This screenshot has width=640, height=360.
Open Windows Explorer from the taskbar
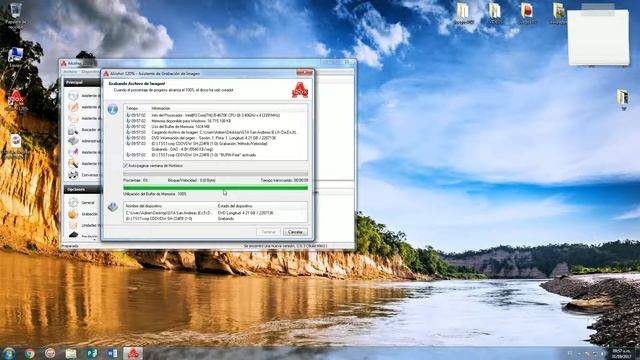pyautogui.click(x=71, y=353)
